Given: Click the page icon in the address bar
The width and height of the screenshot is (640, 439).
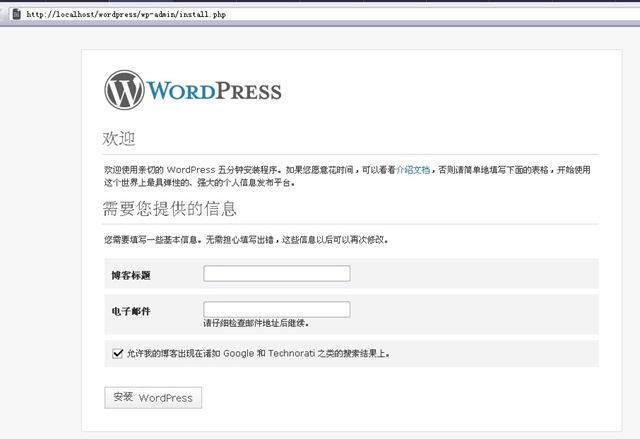Looking at the screenshot, I should pos(16,14).
